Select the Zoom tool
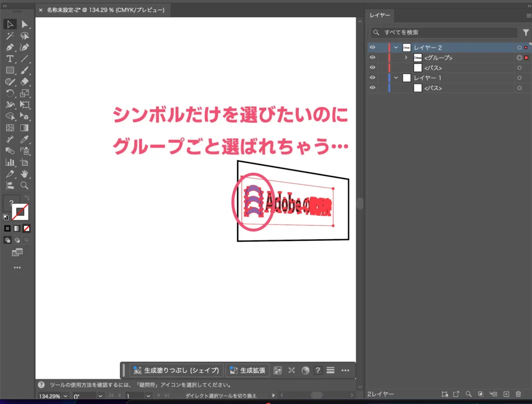 tap(24, 186)
